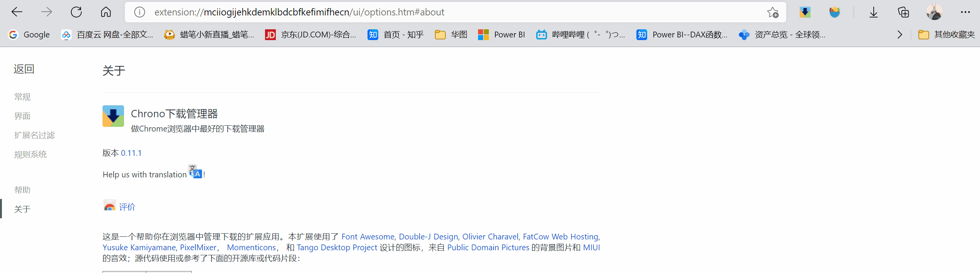
Task: Open the Momenticons link
Action: coord(251,248)
